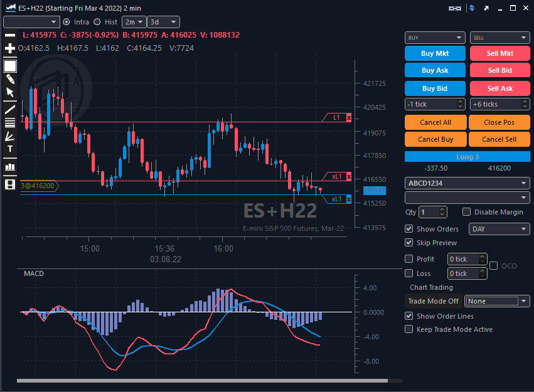Click the horizontal chart scrollbar
Viewport: 534px width, 392px height.
(x=202, y=381)
